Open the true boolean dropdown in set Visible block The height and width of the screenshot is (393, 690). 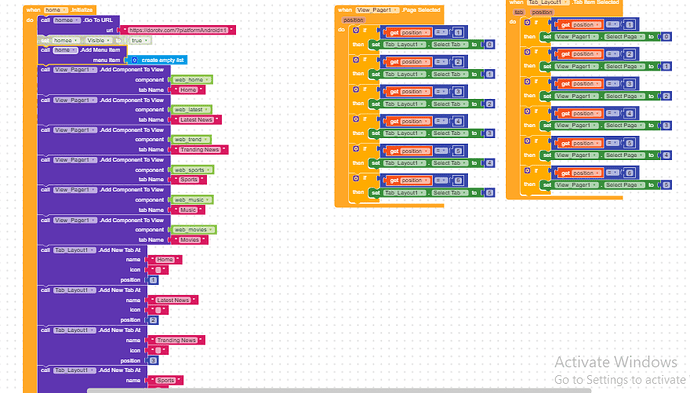point(139,40)
